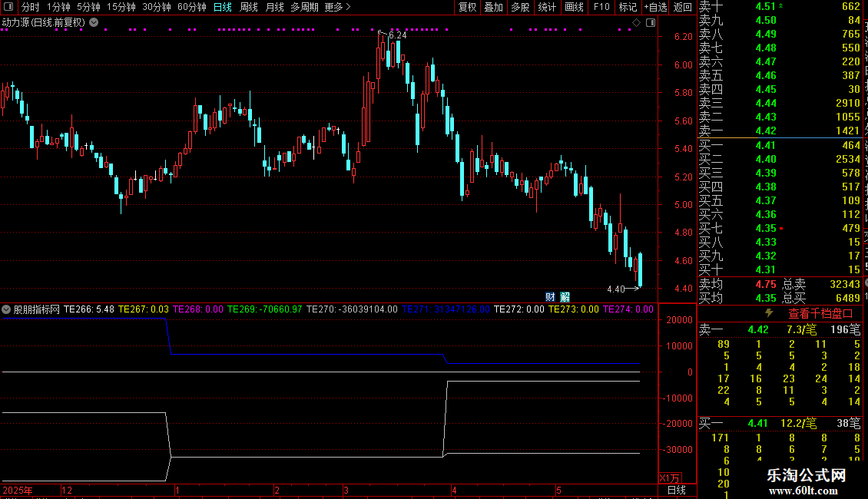
Task: Click month 4 on the time axis
Action: [454, 490]
